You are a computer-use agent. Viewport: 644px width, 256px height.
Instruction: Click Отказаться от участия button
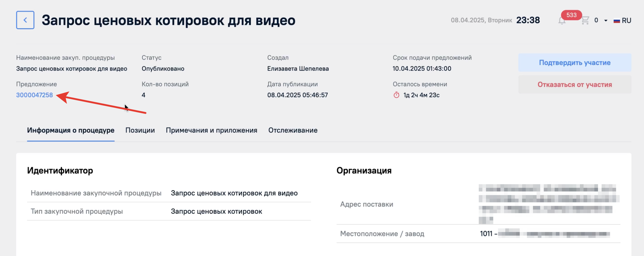574,85
